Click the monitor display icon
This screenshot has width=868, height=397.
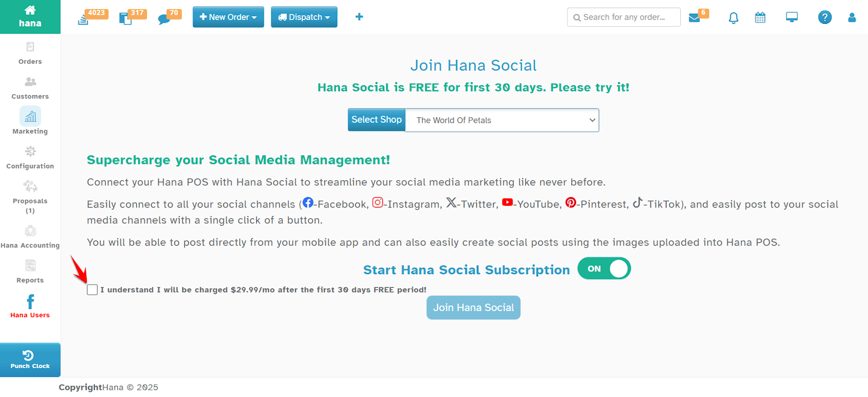[x=792, y=17]
